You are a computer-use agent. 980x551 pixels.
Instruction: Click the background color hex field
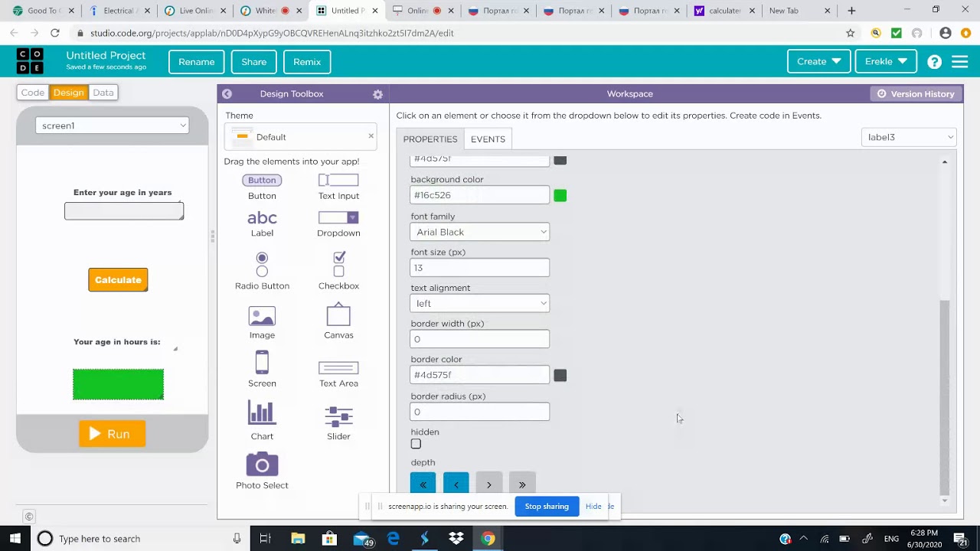[x=479, y=195]
